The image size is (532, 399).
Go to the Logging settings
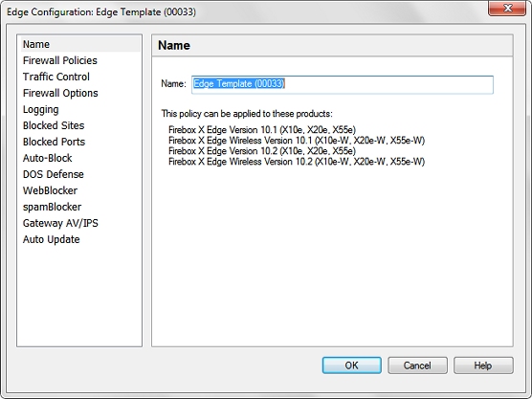click(40, 109)
